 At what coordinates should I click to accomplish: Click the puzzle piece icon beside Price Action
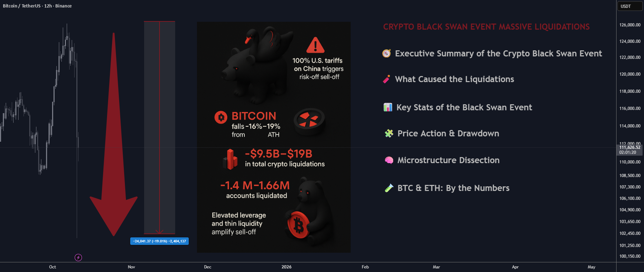pos(389,134)
